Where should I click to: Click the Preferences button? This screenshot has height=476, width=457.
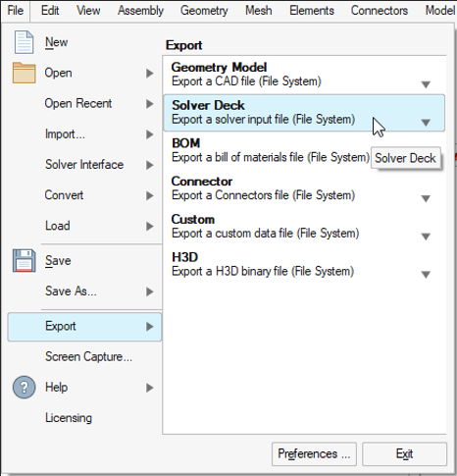(x=314, y=454)
